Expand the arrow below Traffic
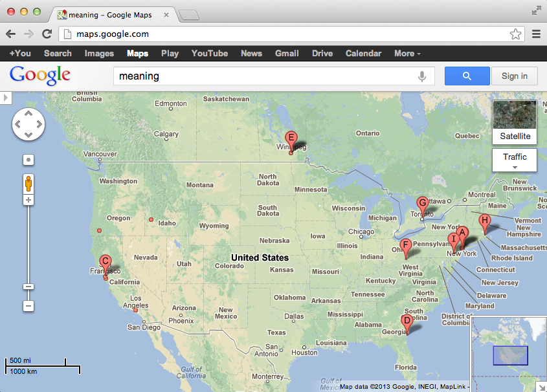The width and height of the screenshot is (547, 392). click(x=515, y=168)
